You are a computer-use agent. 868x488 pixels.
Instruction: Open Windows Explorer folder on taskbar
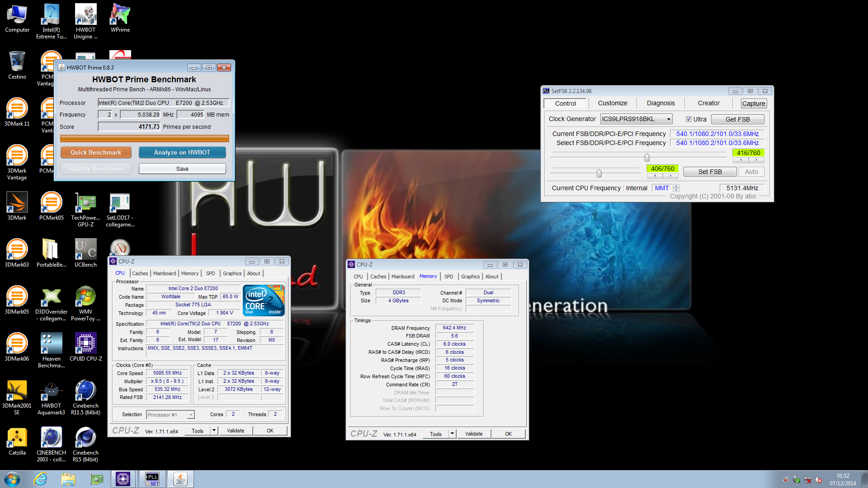pos(68,479)
